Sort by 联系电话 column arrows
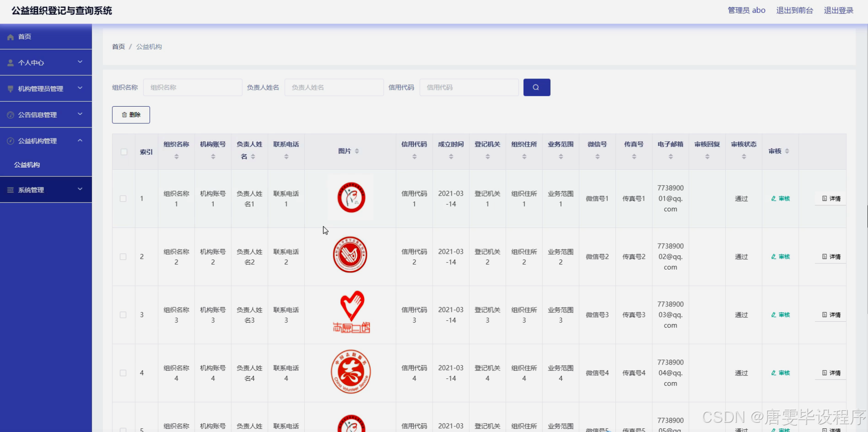The height and width of the screenshot is (432, 868). (x=286, y=157)
